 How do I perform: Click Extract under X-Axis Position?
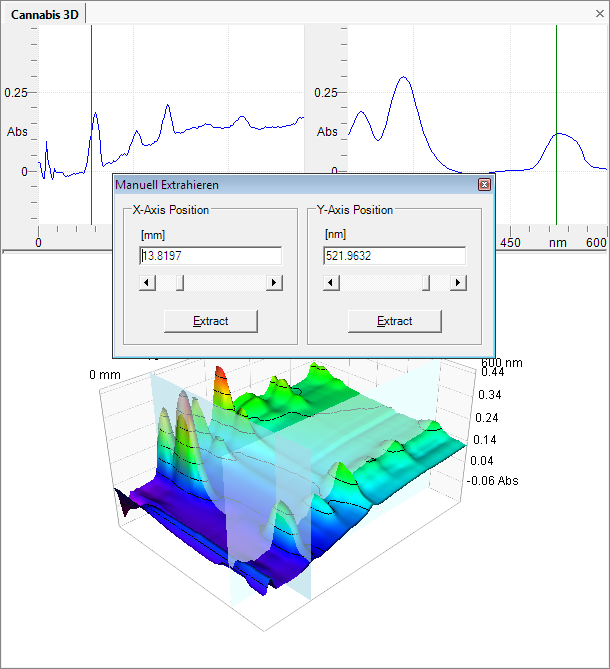[211, 321]
